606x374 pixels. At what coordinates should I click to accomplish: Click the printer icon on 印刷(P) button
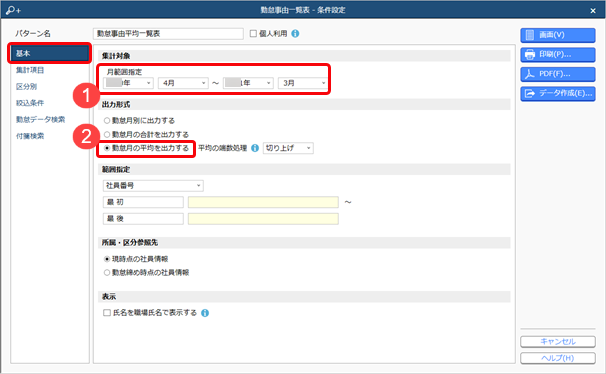(x=530, y=54)
